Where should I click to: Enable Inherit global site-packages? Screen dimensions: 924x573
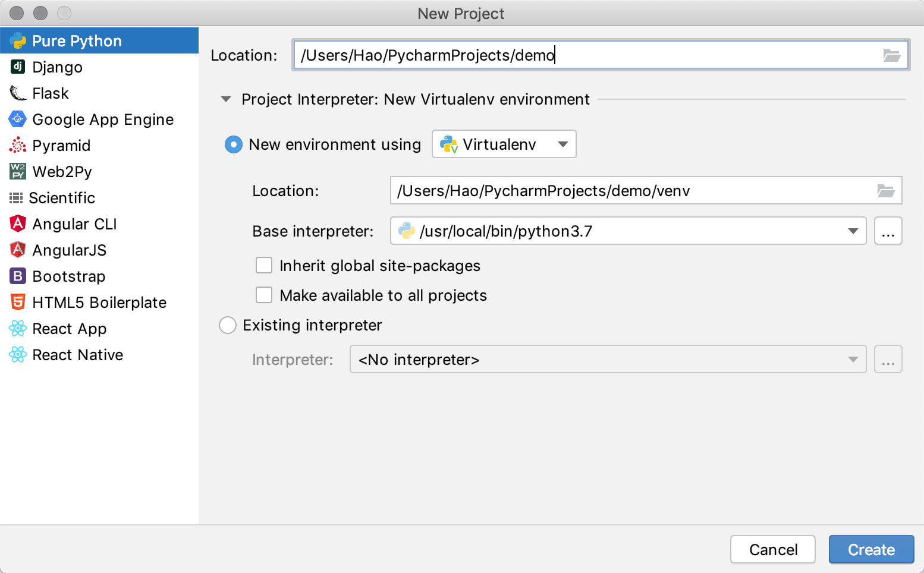pyautogui.click(x=264, y=265)
